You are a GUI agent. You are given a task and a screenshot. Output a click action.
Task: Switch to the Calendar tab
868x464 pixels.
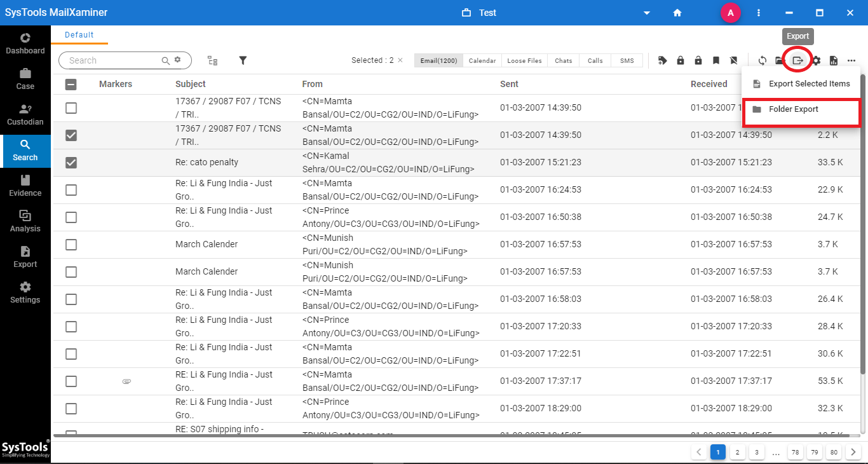[482, 61]
